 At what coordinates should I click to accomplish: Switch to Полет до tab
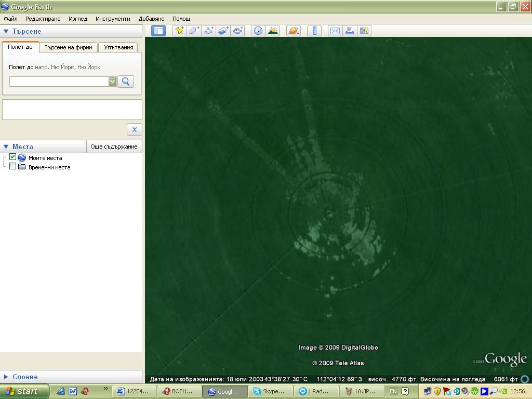click(x=20, y=47)
